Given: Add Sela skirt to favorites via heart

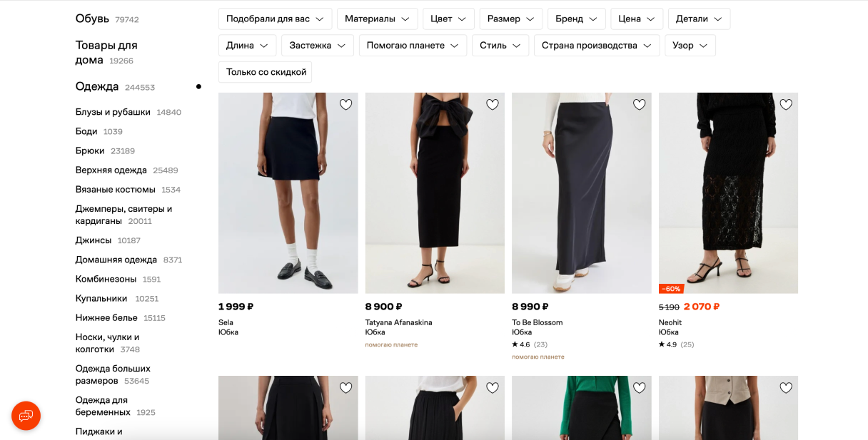Looking at the screenshot, I should coord(345,105).
